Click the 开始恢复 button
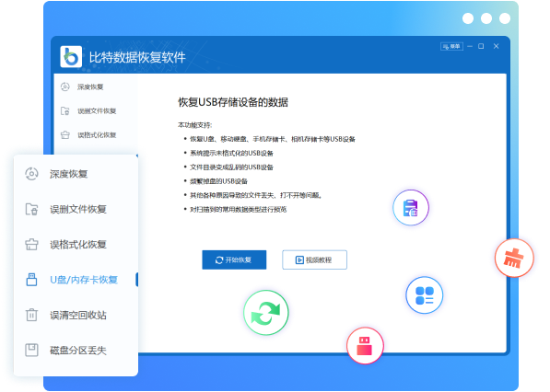The image size is (550, 392). pyautogui.click(x=234, y=259)
